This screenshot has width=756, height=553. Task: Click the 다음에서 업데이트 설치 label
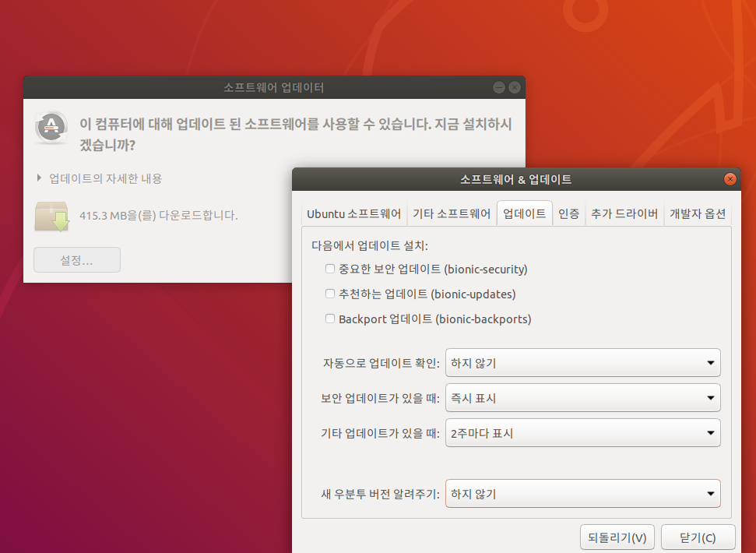tap(370, 245)
